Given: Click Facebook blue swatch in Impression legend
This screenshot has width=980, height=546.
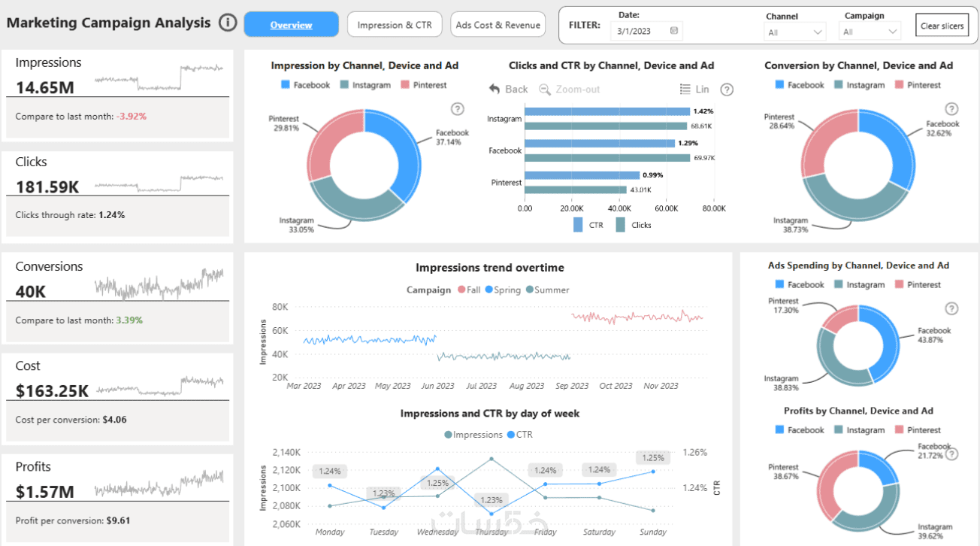Looking at the screenshot, I should [286, 85].
